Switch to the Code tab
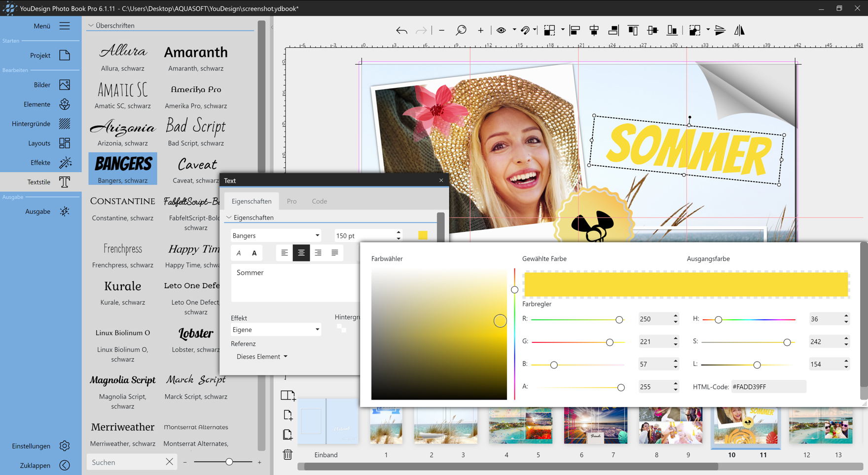 319,201
